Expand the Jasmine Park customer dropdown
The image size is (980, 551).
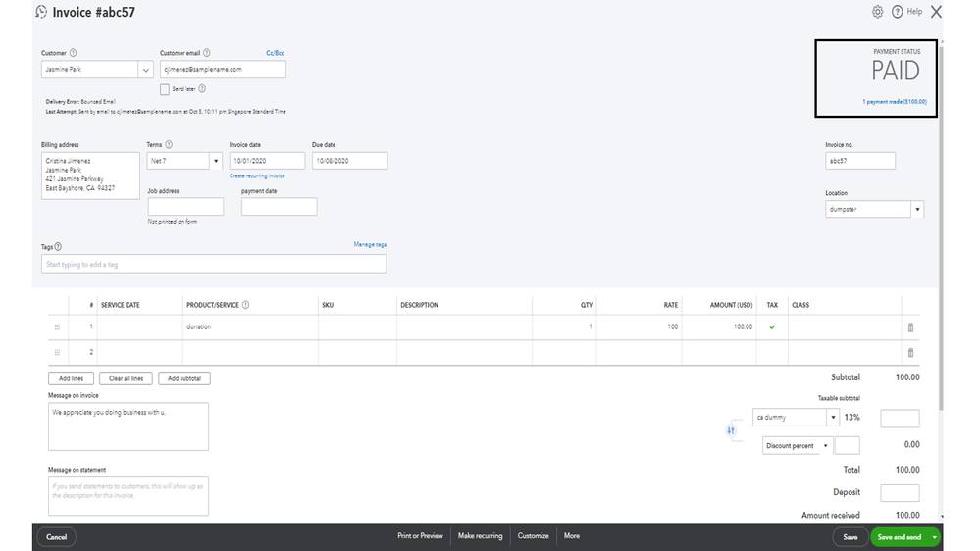(146, 70)
